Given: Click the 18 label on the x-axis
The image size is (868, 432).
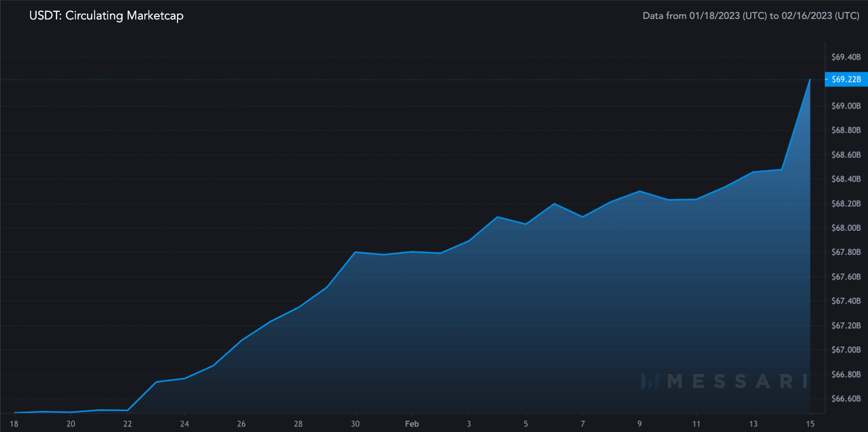Looking at the screenshot, I should (x=14, y=424).
